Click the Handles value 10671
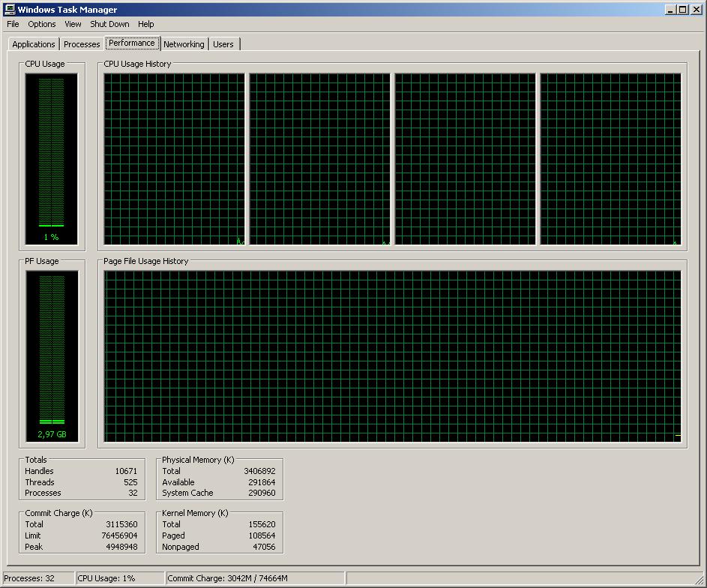707x588 pixels. tap(126, 471)
